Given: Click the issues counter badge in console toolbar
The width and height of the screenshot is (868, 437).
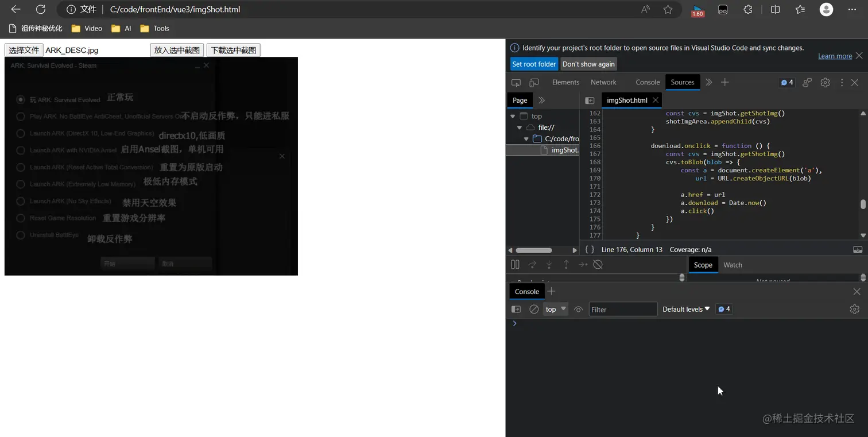Looking at the screenshot, I should tap(724, 309).
